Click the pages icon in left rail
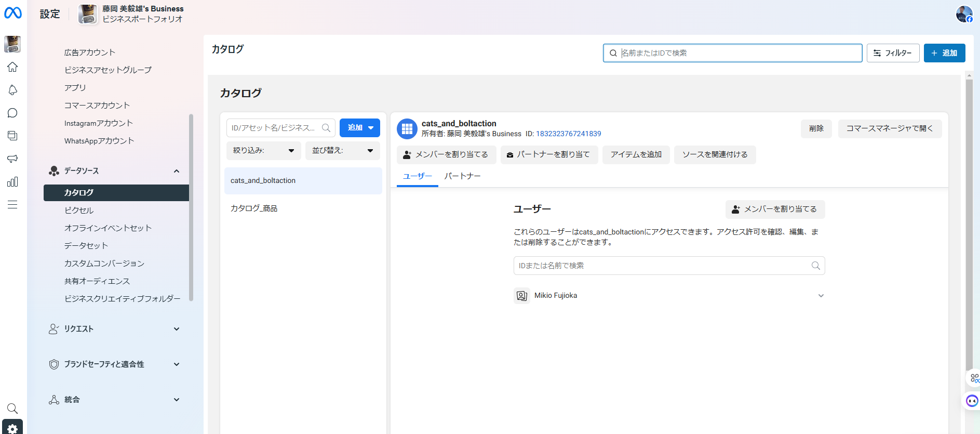Image resolution: width=980 pixels, height=434 pixels. point(12,136)
